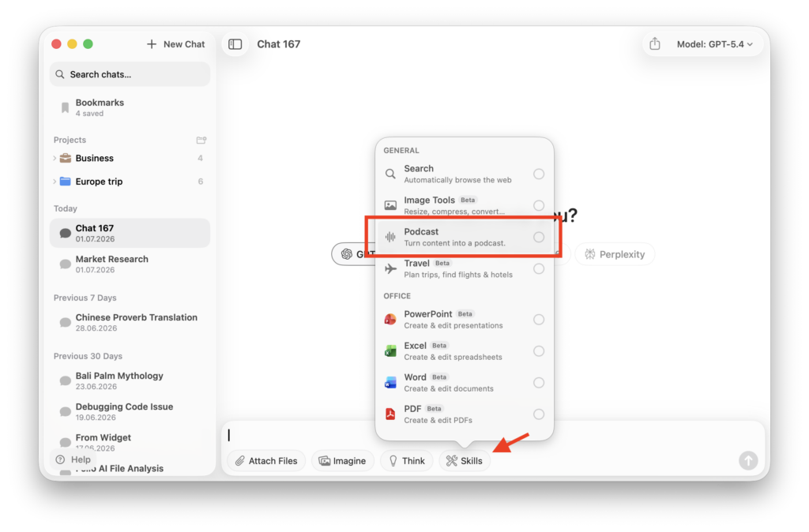809x532 pixels.
Task: Click the Perplexity logo icon
Action: point(589,254)
